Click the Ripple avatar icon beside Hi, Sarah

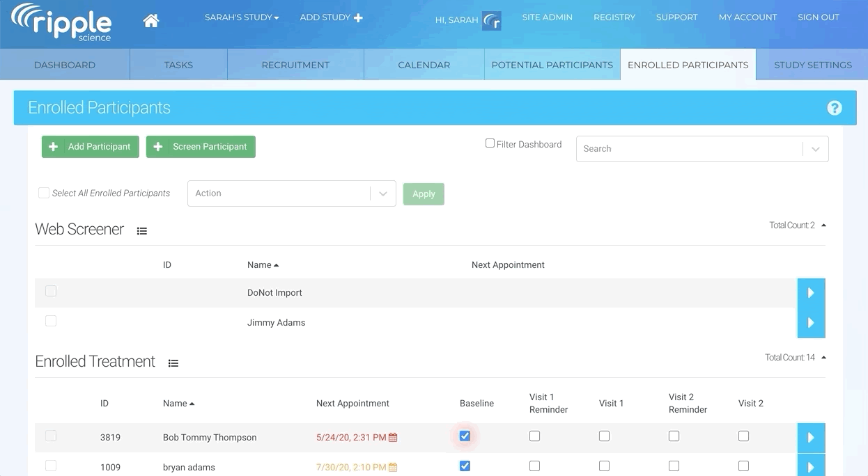click(x=492, y=21)
